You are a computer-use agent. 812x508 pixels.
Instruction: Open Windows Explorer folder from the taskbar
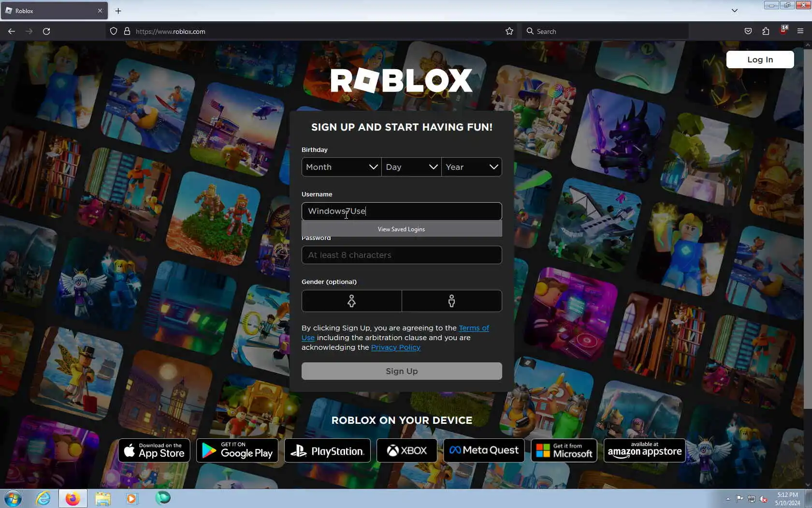click(102, 498)
